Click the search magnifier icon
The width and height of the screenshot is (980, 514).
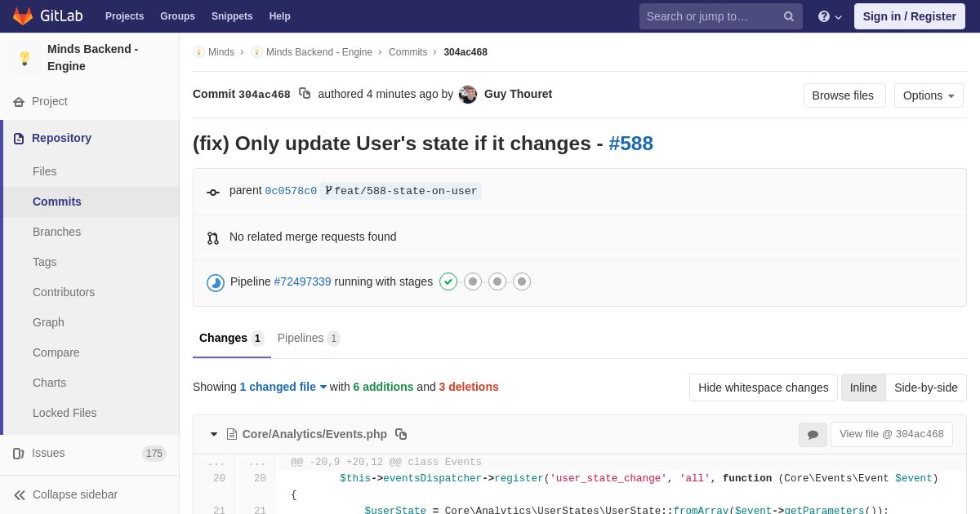click(x=789, y=16)
